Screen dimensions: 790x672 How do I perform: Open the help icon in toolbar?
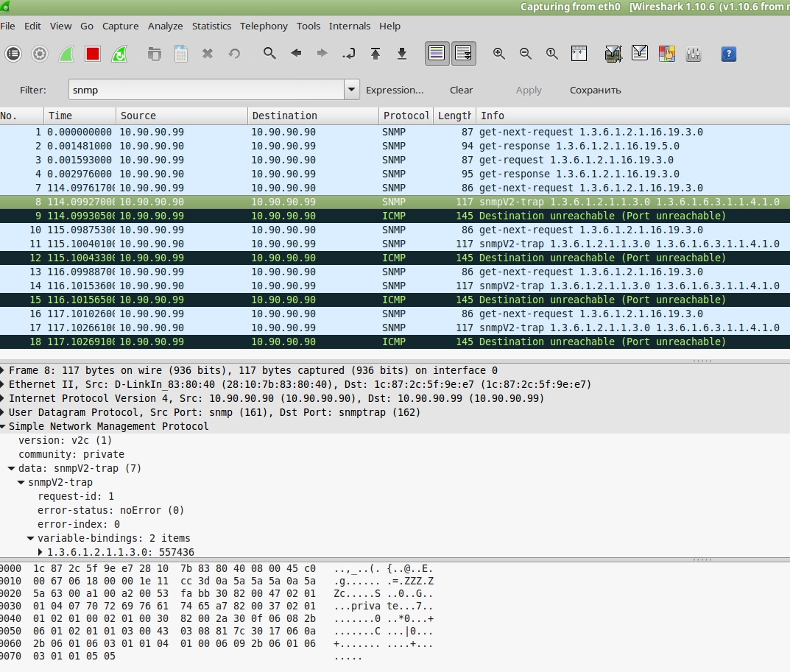(x=728, y=54)
